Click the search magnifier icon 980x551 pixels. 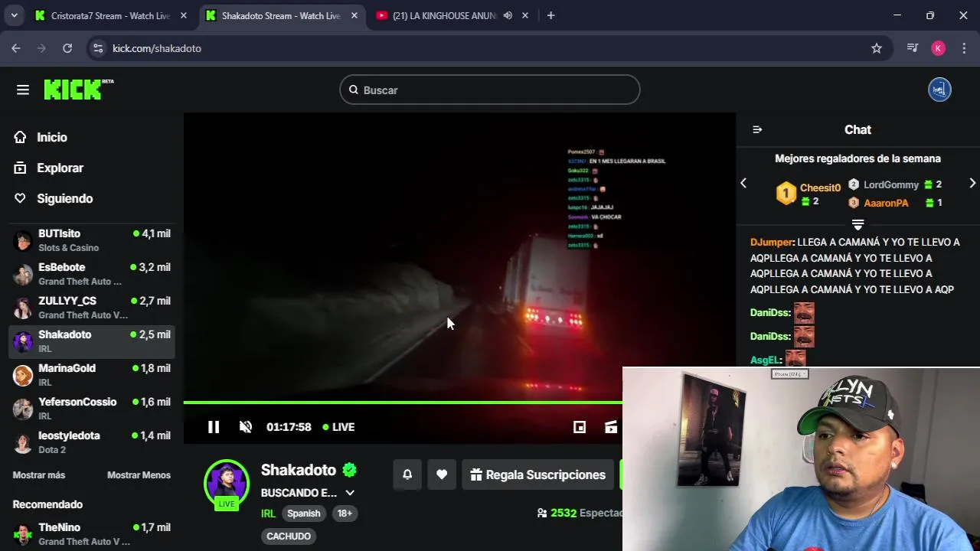click(x=354, y=90)
